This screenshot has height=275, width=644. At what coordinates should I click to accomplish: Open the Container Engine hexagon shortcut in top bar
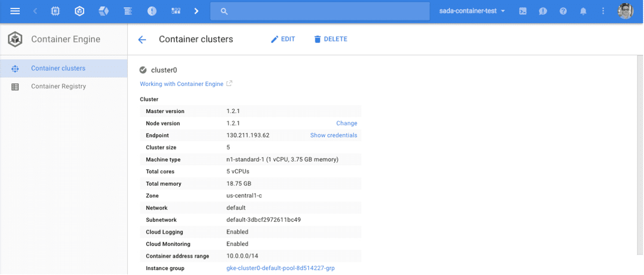pyautogui.click(x=79, y=11)
